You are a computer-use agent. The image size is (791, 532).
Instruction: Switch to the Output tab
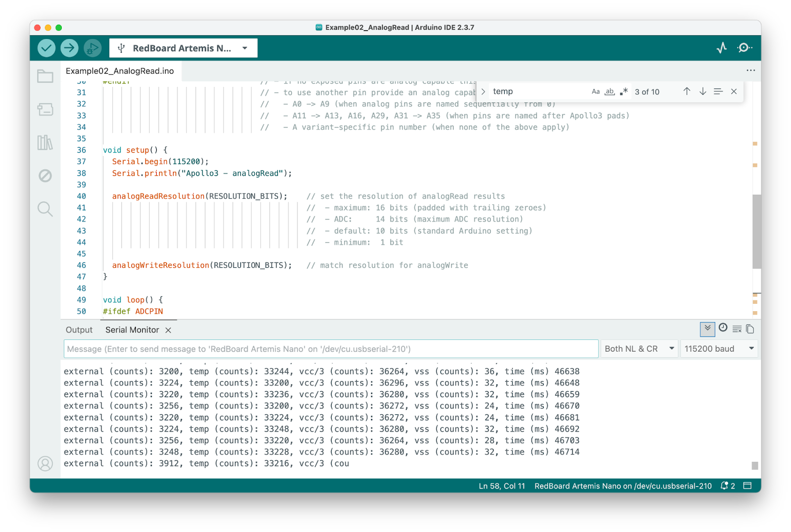[x=79, y=330]
